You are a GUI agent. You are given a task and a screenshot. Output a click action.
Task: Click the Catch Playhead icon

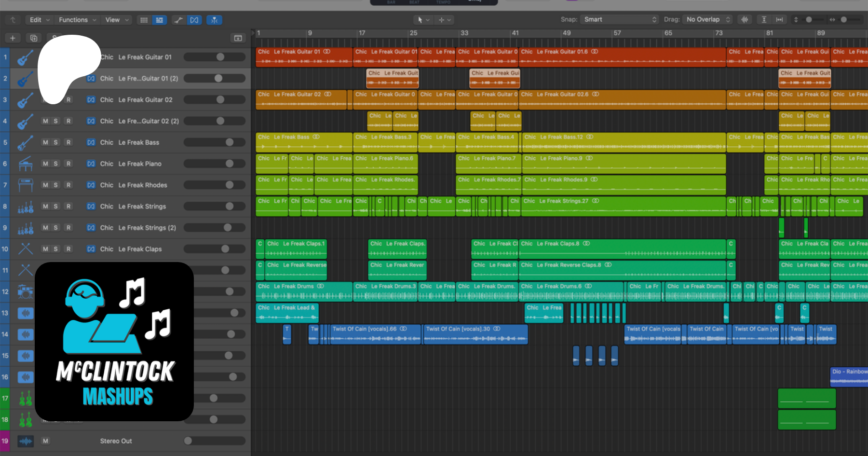pos(214,20)
